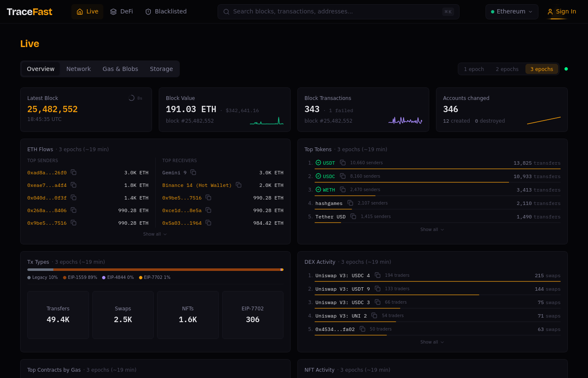Copy the Tether USD token address
The width and height of the screenshot is (588, 378).
point(353,217)
